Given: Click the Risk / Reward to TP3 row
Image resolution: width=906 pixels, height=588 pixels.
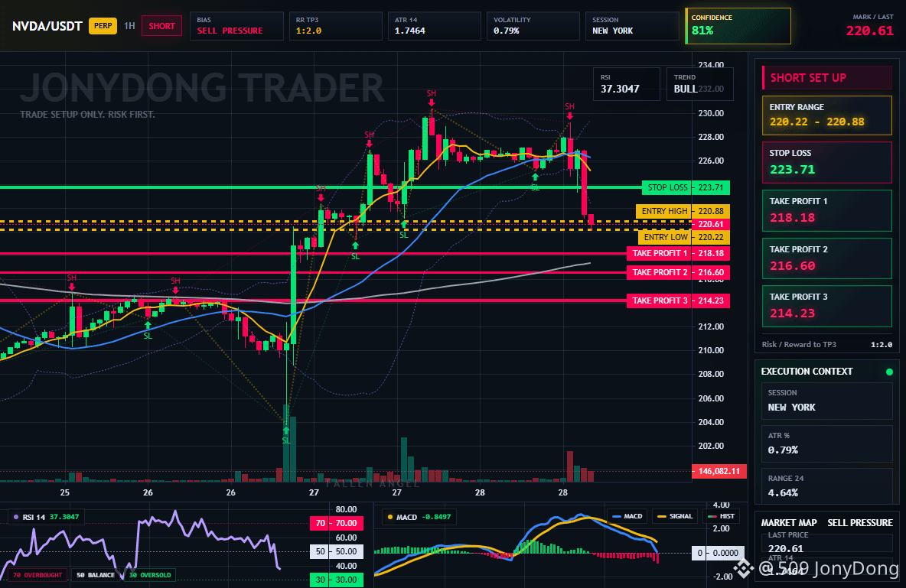Looking at the screenshot, I should (x=827, y=344).
